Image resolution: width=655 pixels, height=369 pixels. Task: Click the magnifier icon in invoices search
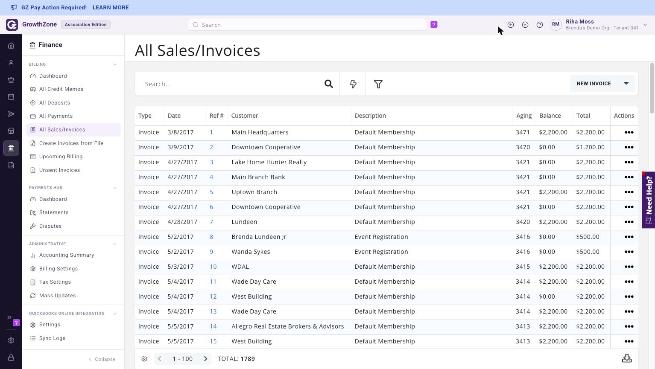pos(329,84)
